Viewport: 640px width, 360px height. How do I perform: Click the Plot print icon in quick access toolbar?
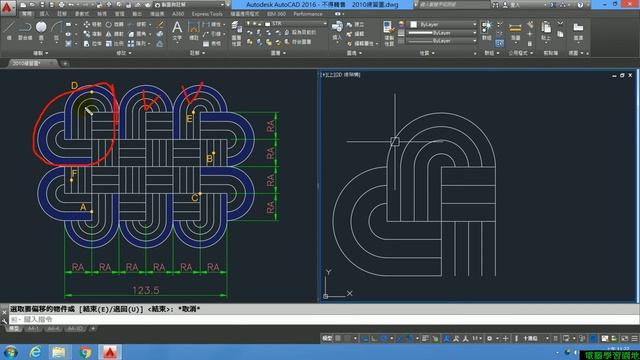click(61, 4)
